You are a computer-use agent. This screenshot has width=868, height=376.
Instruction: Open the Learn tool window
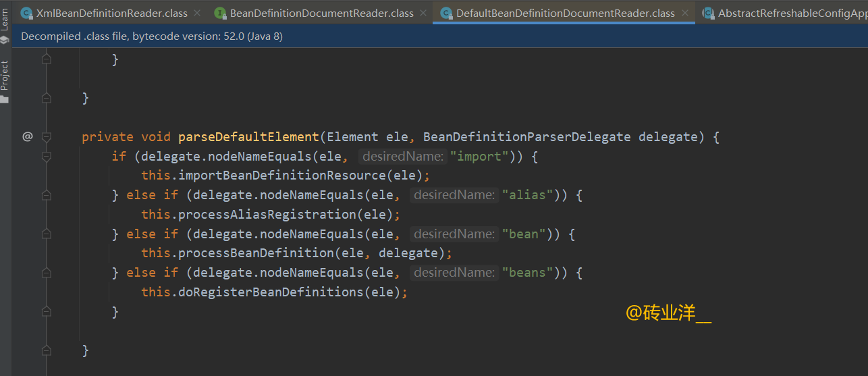(x=5, y=19)
